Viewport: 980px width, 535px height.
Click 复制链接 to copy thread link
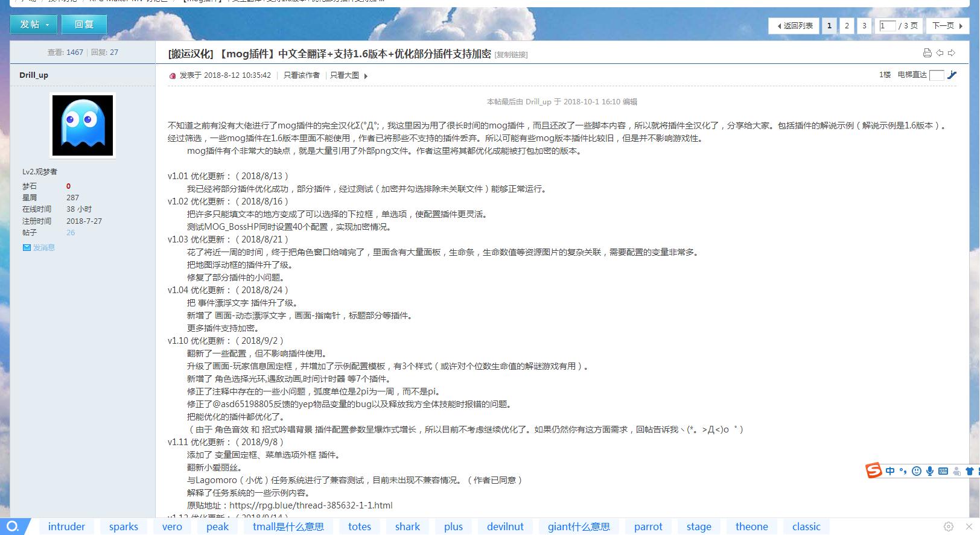[x=511, y=55]
